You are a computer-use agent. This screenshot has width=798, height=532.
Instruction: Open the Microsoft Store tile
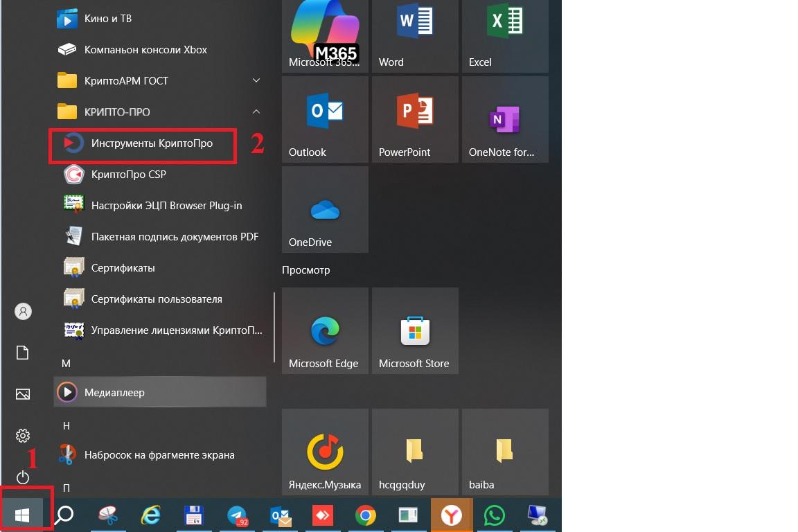click(x=415, y=331)
